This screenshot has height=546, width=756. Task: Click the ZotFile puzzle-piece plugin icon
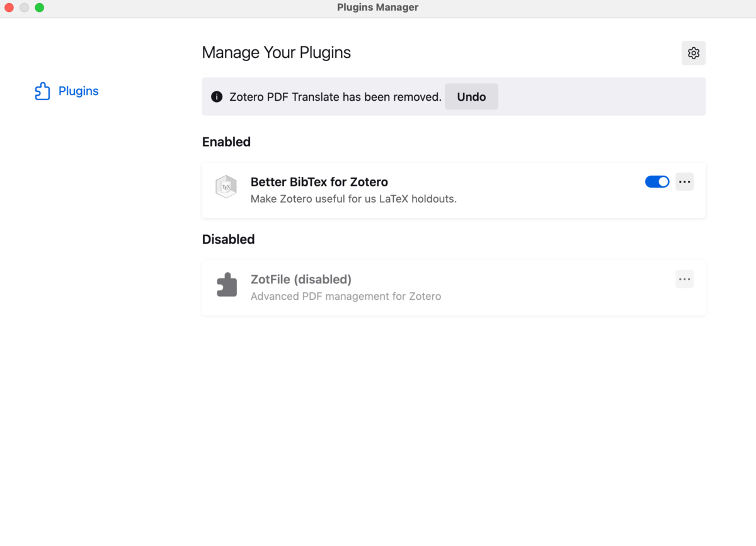click(x=227, y=285)
